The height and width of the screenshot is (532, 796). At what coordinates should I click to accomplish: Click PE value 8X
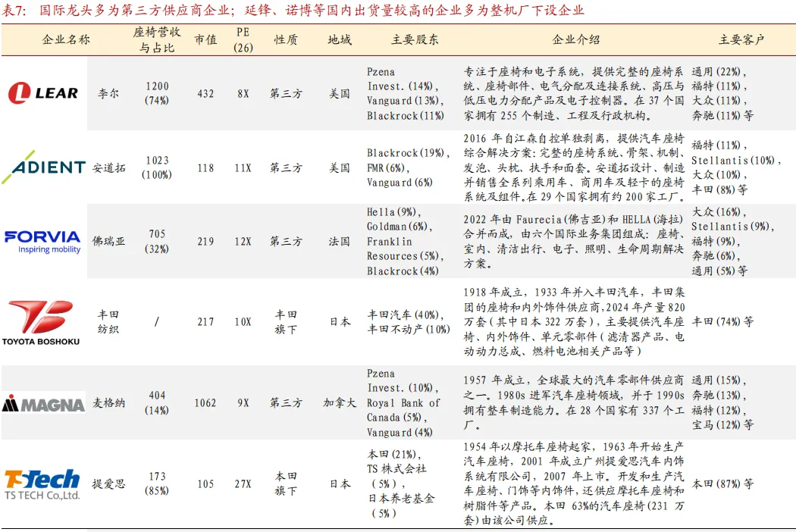coord(243,94)
